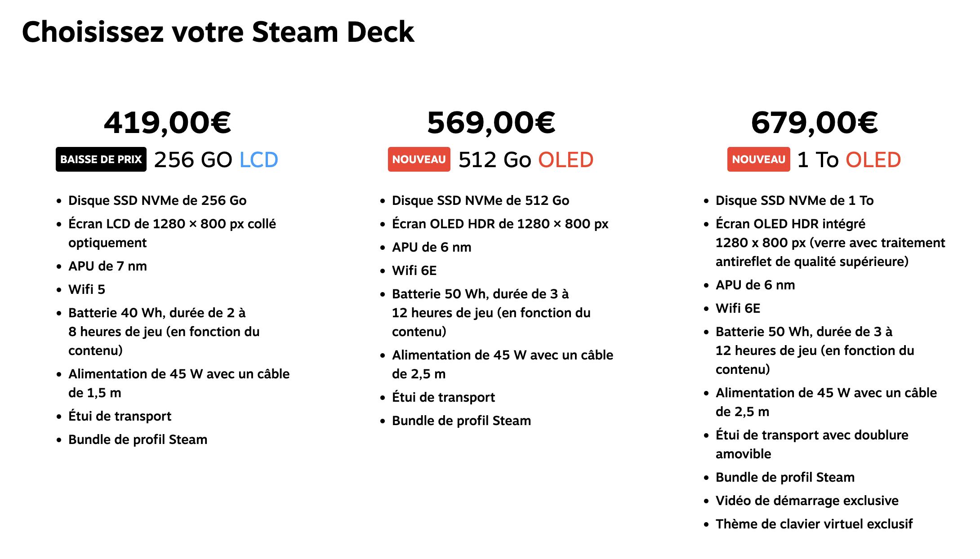Click the NOUVEAU badge beside 1 To
The image size is (980, 559).
coord(759,159)
